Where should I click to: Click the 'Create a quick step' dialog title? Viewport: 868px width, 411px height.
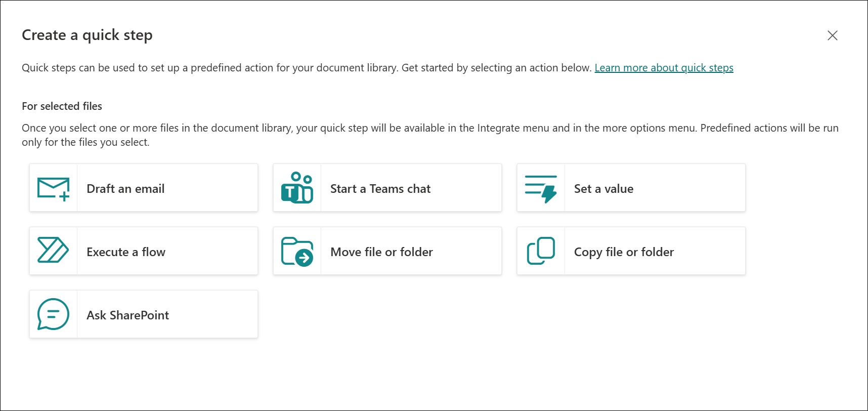87,35
